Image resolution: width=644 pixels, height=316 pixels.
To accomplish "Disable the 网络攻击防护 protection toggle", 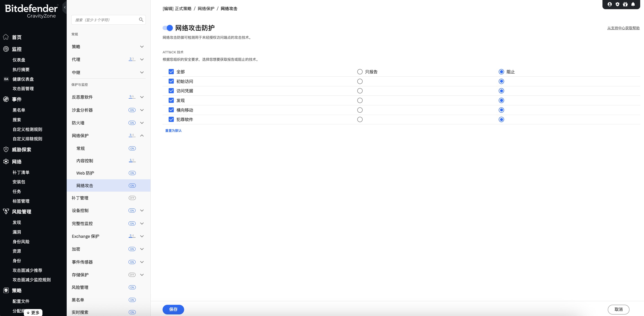I will 167,28.
